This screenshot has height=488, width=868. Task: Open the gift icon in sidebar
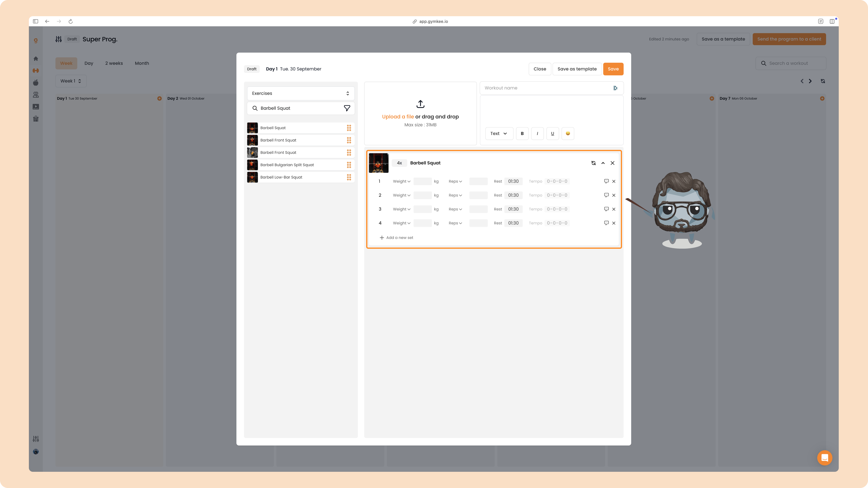(x=36, y=119)
